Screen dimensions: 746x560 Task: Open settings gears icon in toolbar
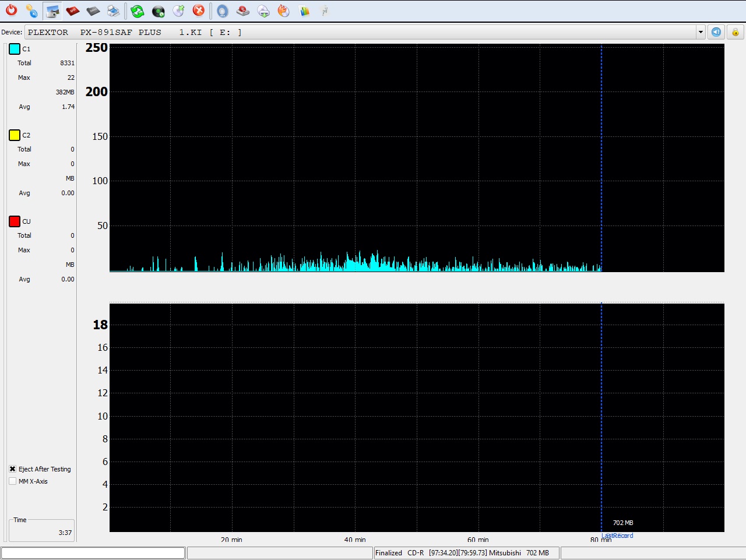32,10
